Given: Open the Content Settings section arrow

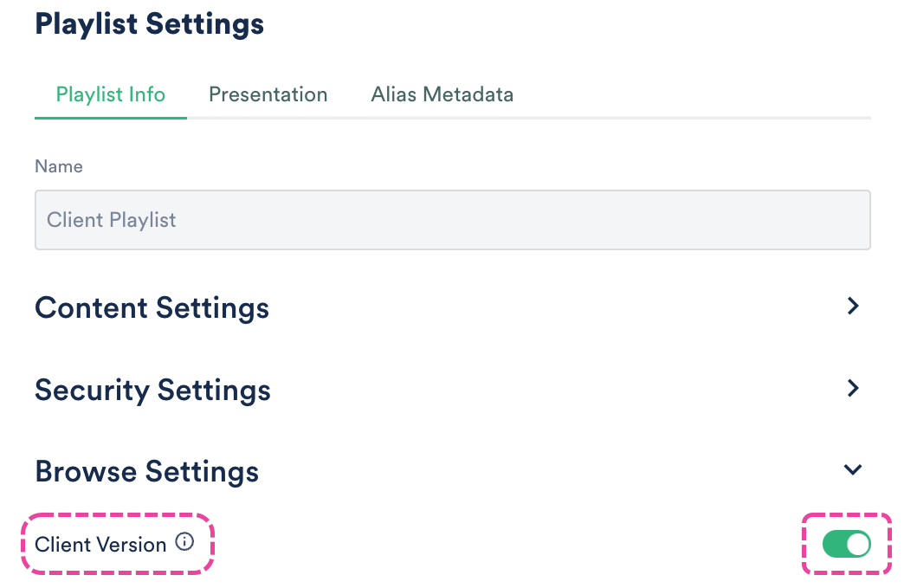Looking at the screenshot, I should pos(853,306).
